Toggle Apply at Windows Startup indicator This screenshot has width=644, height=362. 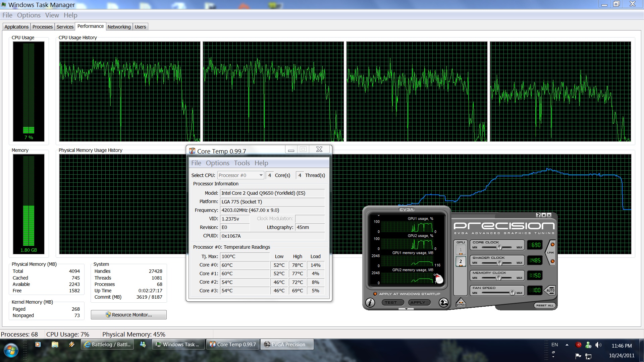click(375, 294)
